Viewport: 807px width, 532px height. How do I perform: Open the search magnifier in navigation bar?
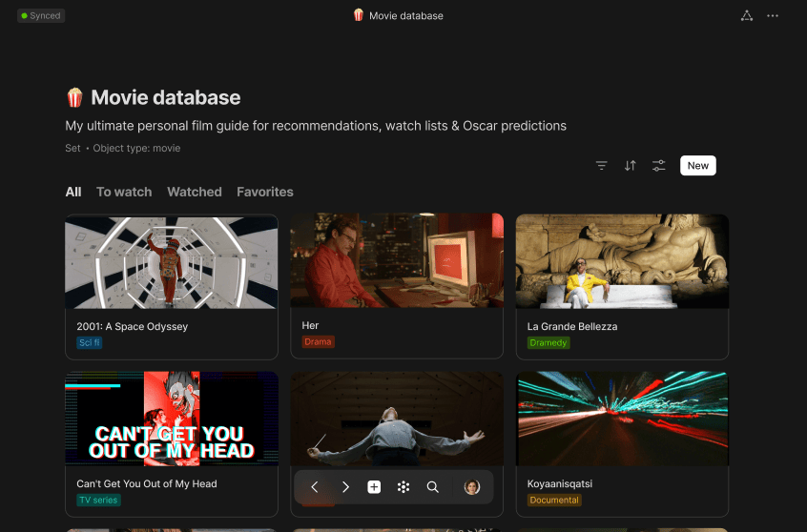click(x=433, y=487)
